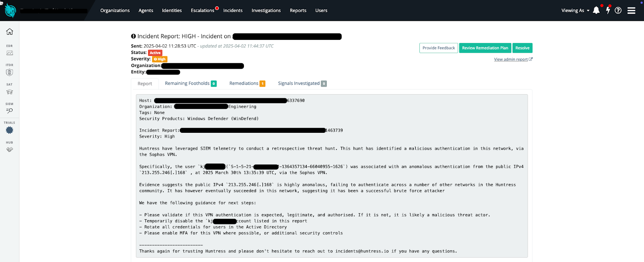Click "Please validate if this VPN authentication" line
Screen dimensions: 644x262
[x=315, y=215]
